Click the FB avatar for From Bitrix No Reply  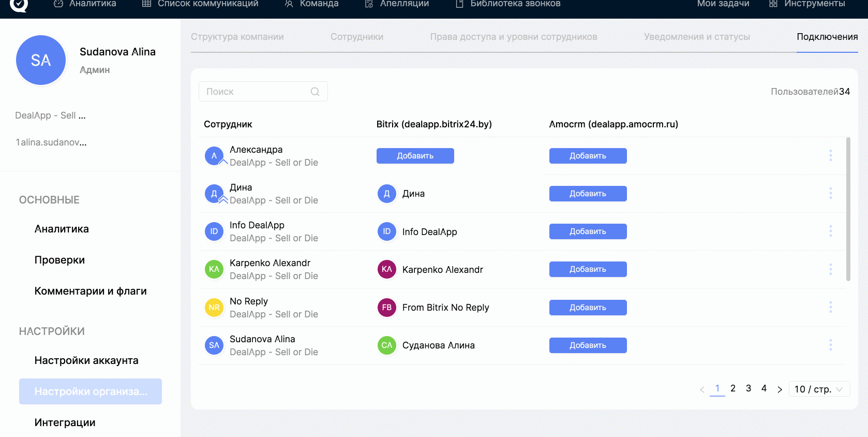pyautogui.click(x=386, y=308)
